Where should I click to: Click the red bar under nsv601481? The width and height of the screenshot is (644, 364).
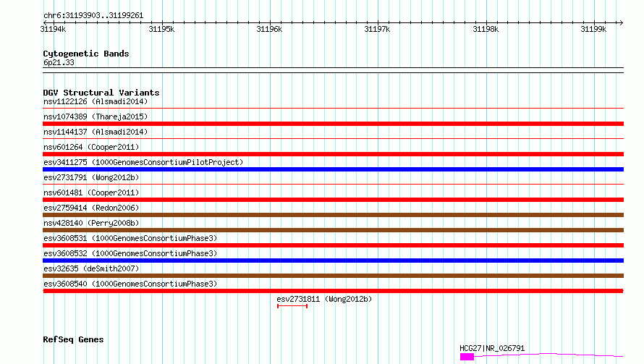pyautogui.click(x=333, y=200)
